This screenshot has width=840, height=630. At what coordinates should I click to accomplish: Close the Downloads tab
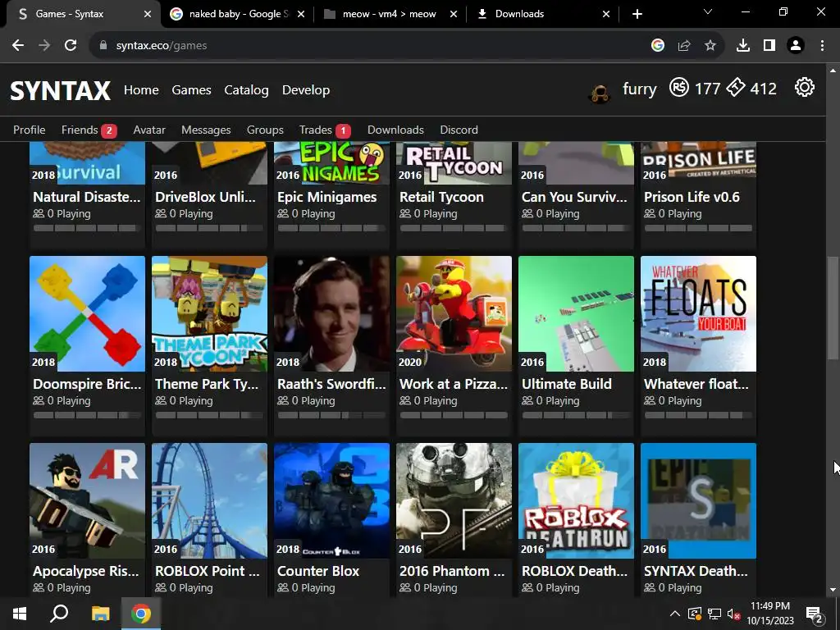click(606, 14)
